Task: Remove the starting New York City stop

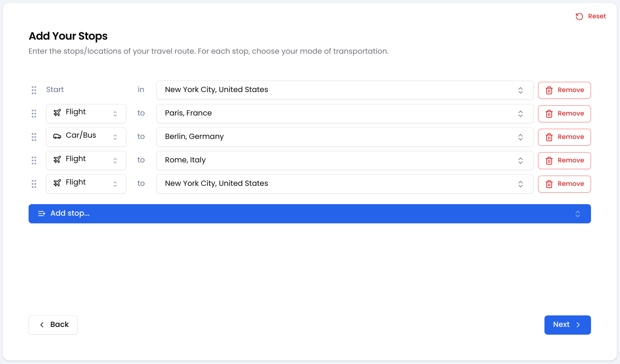Action: 564,90
